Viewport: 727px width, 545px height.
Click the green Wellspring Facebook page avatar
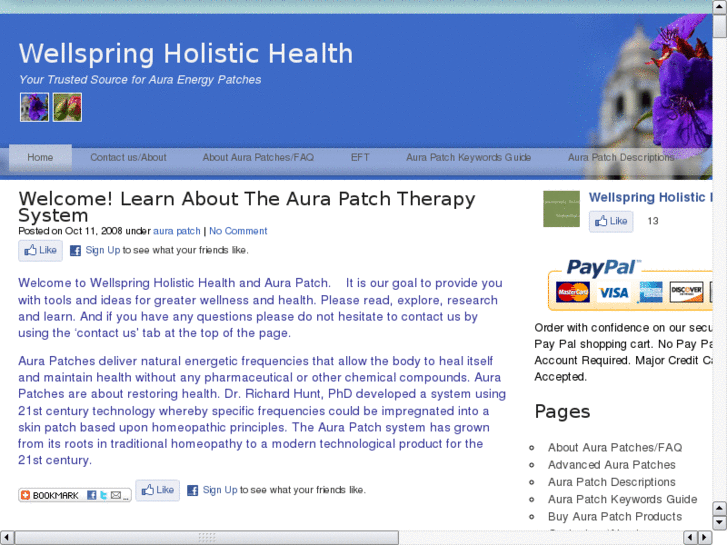click(x=561, y=209)
